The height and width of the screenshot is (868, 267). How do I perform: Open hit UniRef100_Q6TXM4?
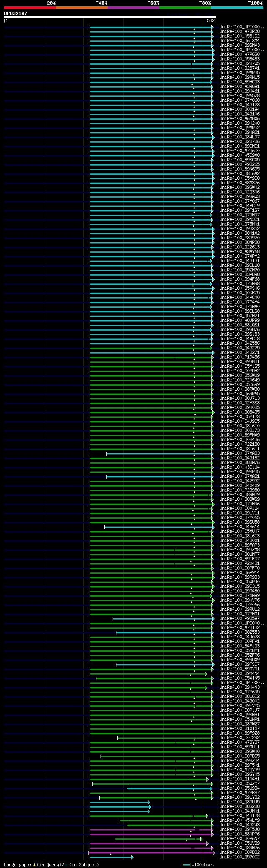click(239, 40)
